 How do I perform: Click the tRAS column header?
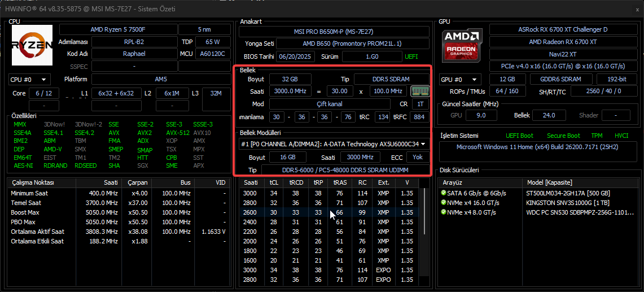click(339, 182)
